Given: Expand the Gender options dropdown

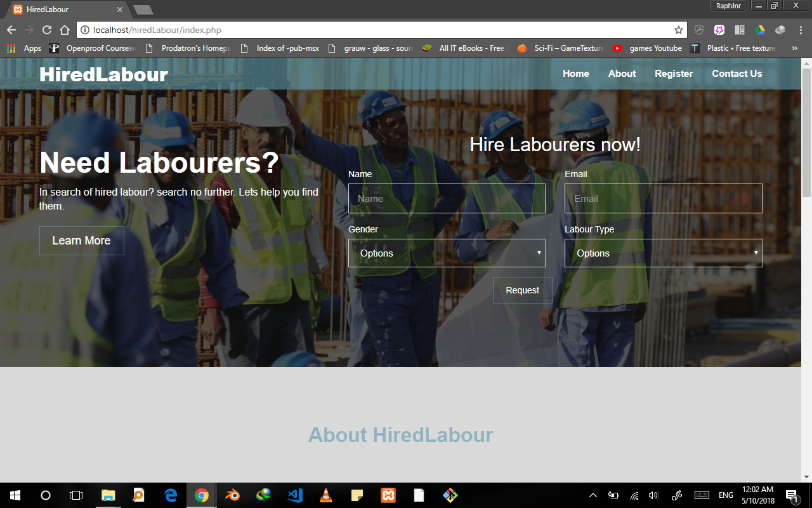Looking at the screenshot, I should click(x=447, y=253).
